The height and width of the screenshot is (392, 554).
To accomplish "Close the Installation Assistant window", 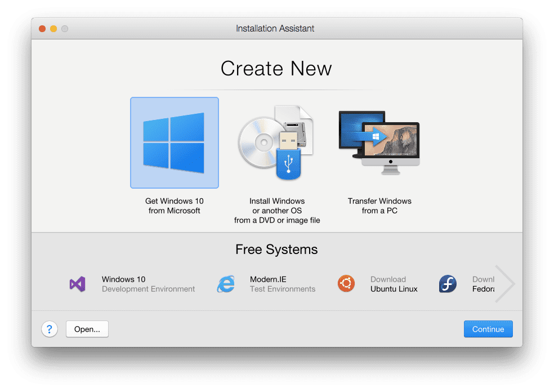I will pos(42,28).
